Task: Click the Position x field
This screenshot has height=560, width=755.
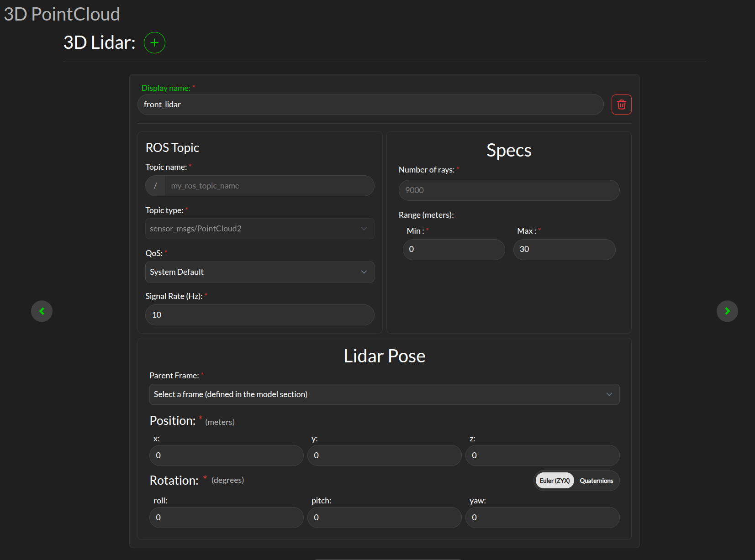Action: [226, 455]
